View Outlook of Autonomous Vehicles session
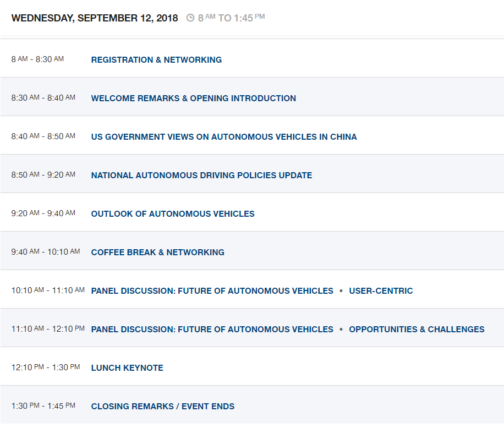This screenshot has height=428, width=504. [x=173, y=214]
